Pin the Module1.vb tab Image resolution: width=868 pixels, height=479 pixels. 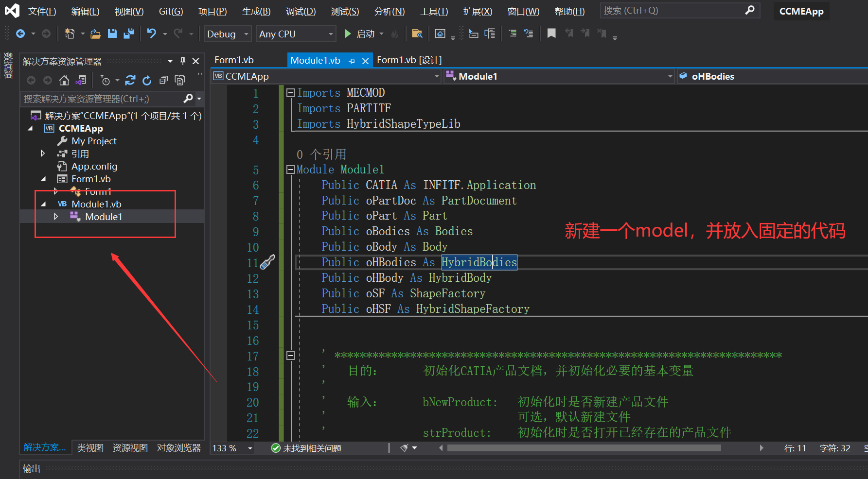coord(352,61)
